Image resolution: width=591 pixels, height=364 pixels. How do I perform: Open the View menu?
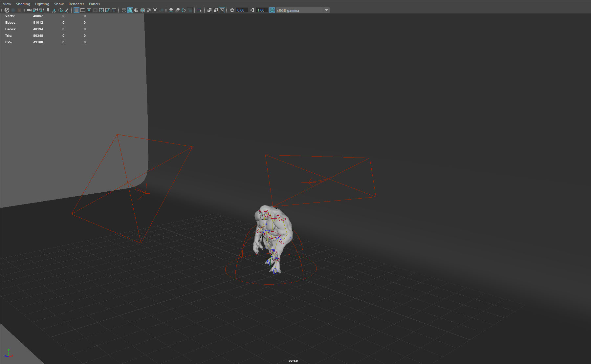[7, 4]
